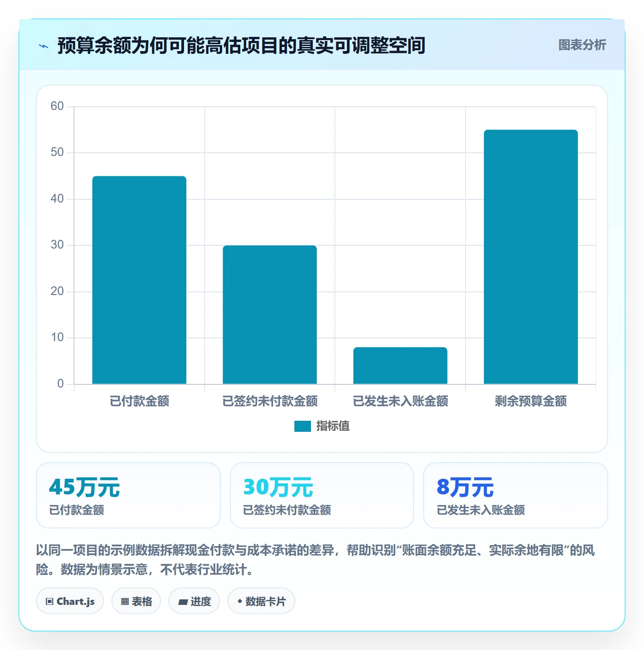
Task: Click the chart title 预算余额为何可能高估项目的真实可调整空间
Action: point(241,46)
